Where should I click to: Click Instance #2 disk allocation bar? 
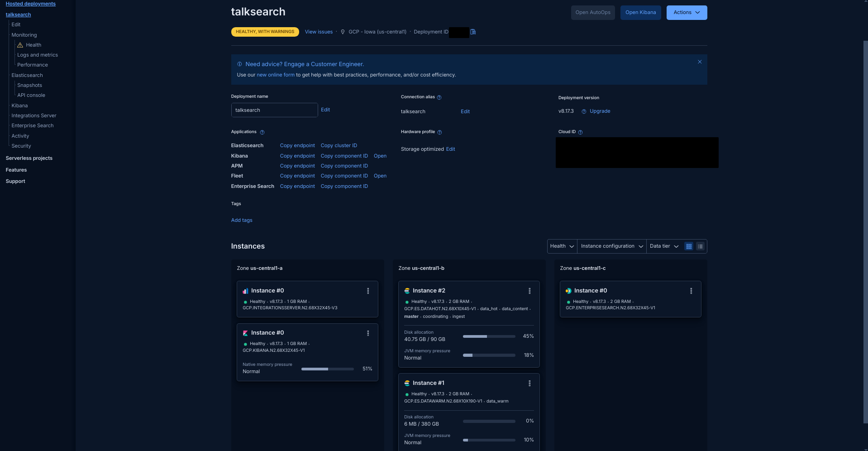point(489,336)
